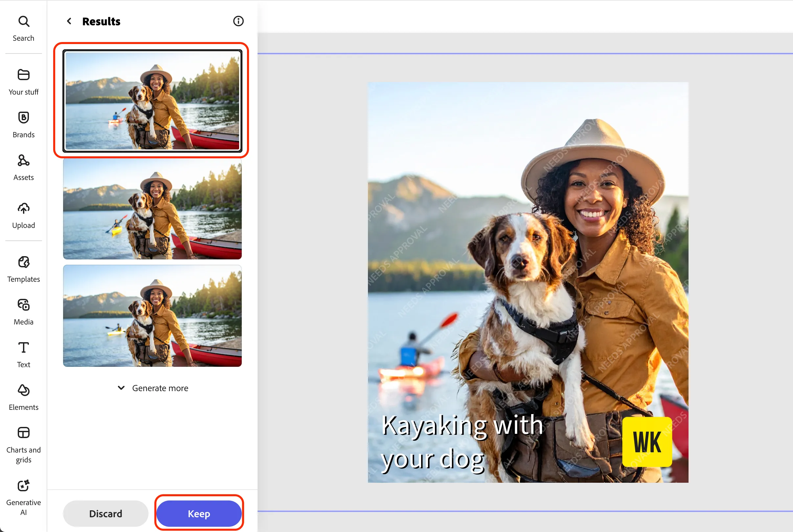This screenshot has height=532, width=793.
Task: Select the Text tool
Action: click(23, 355)
